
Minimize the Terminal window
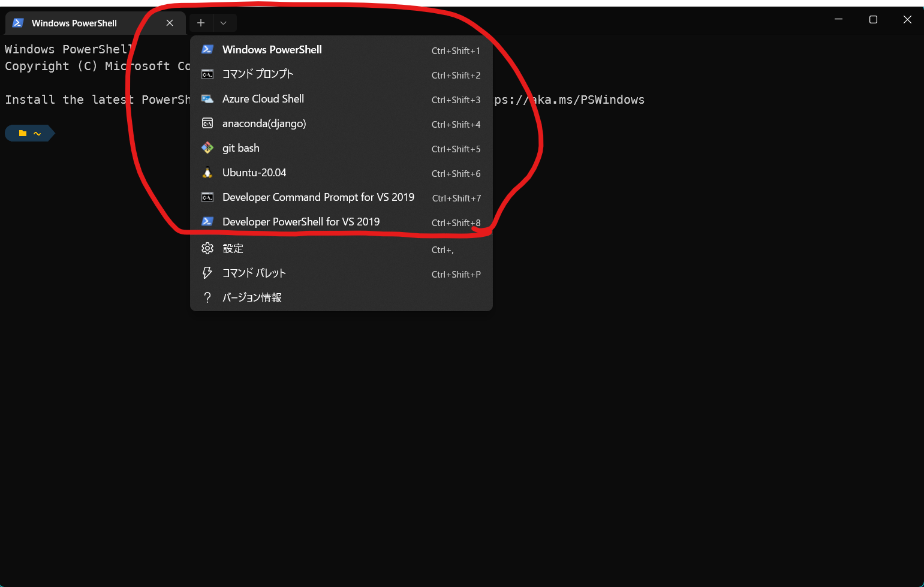(839, 19)
